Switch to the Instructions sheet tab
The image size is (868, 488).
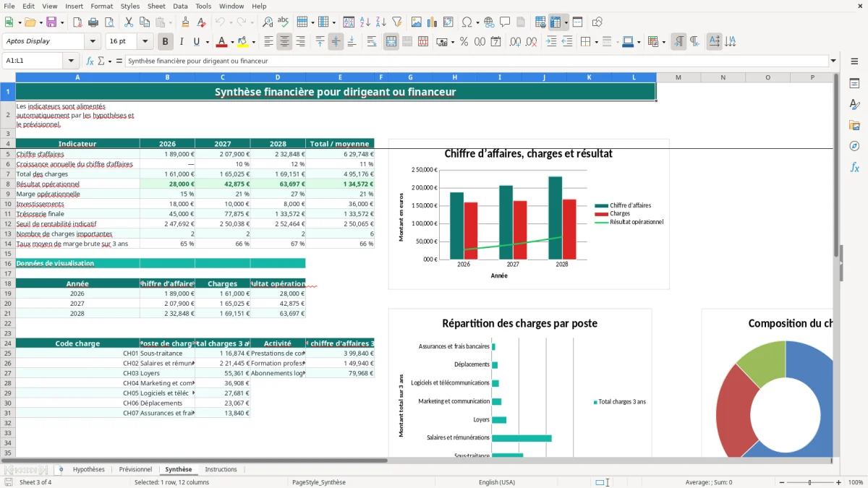pyautogui.click(x=221, y=469)
